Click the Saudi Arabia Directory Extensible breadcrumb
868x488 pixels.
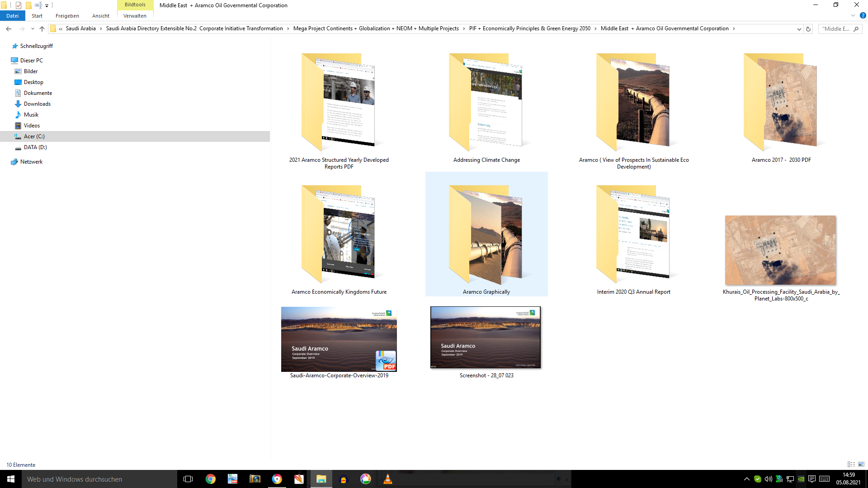(x=194, y=28)
